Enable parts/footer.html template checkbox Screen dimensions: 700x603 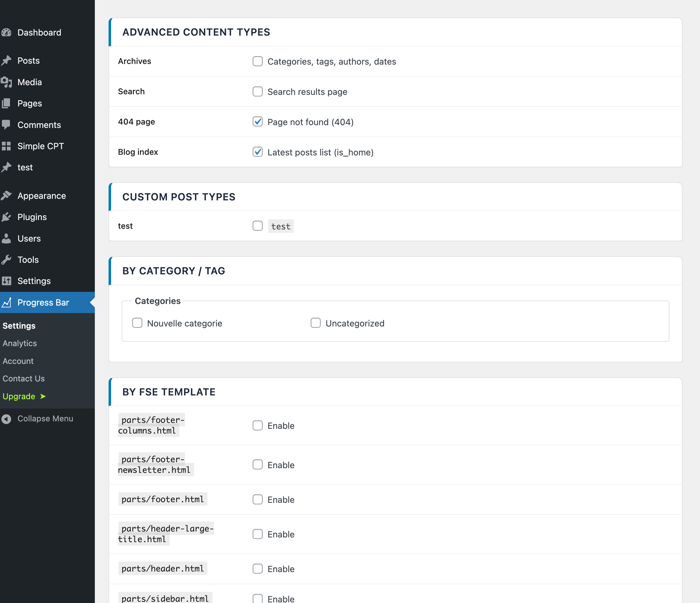(257, 499)
